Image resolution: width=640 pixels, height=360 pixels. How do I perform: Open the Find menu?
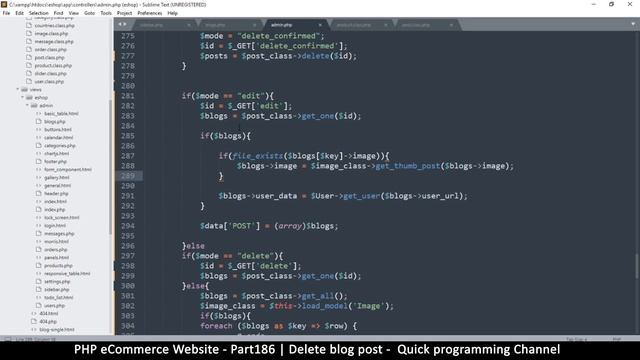point(58,13)
